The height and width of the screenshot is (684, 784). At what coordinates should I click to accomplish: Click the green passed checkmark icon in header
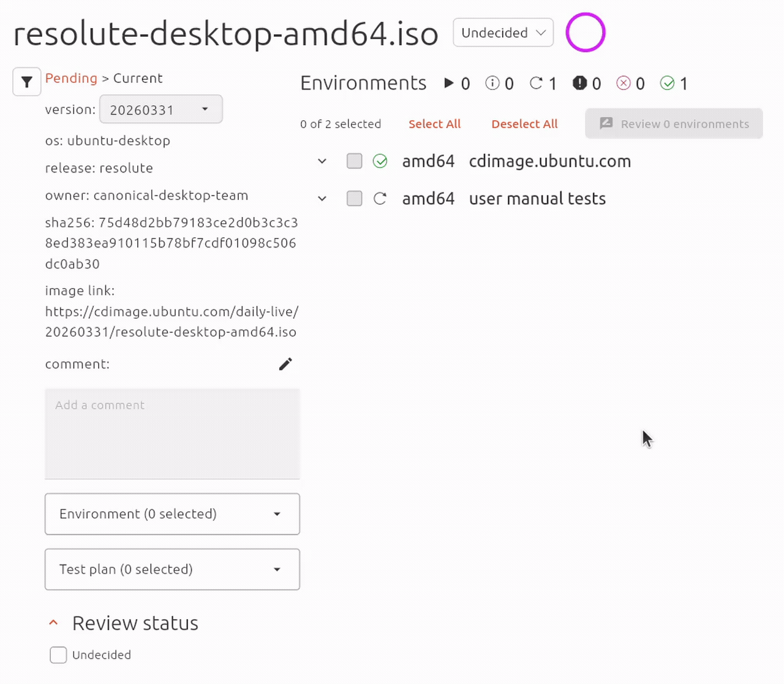667,83
